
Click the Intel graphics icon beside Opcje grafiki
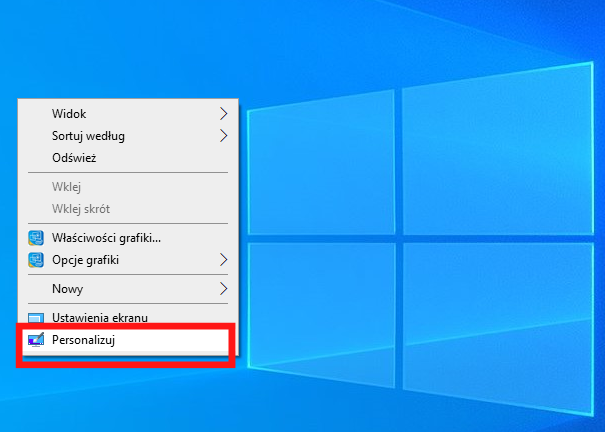36,260
